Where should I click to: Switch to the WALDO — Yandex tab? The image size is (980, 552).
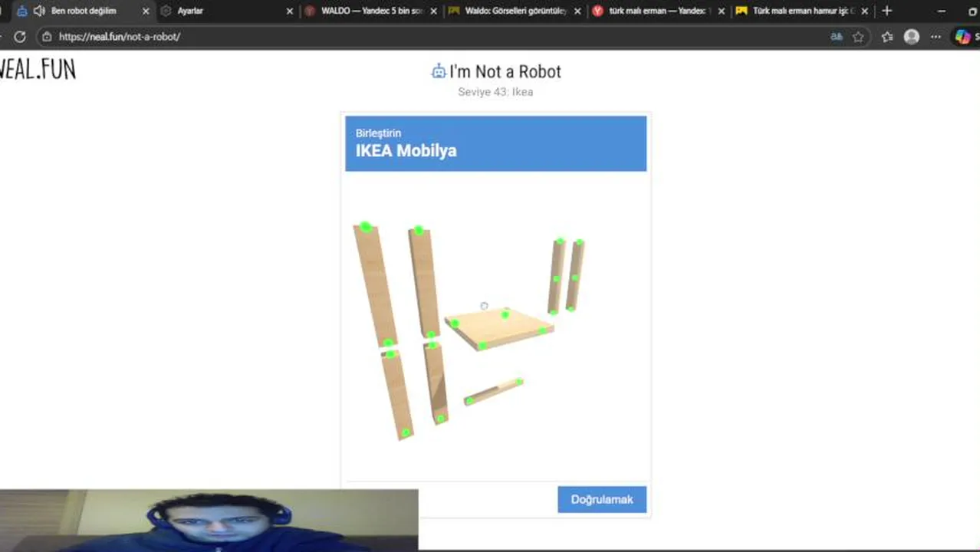coord(370,11)
